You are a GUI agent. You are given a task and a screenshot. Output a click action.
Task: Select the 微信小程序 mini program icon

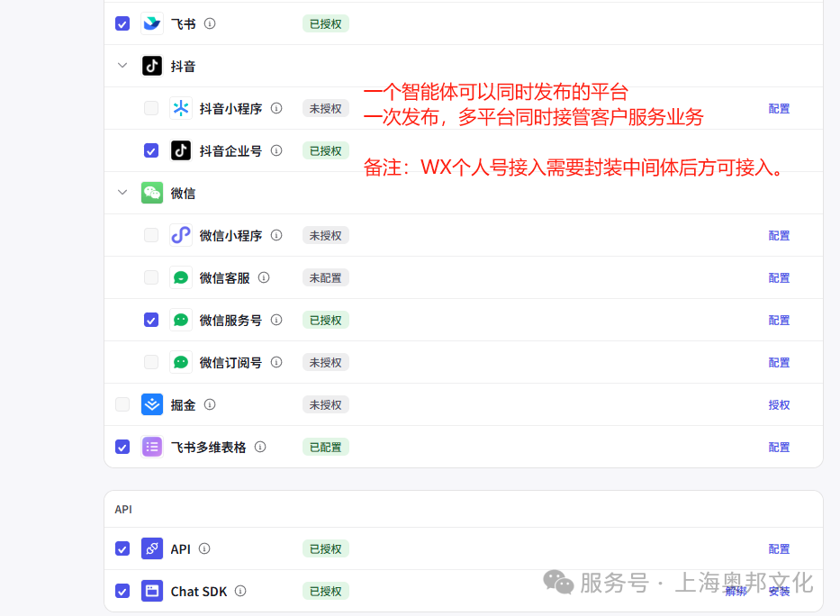180,235
